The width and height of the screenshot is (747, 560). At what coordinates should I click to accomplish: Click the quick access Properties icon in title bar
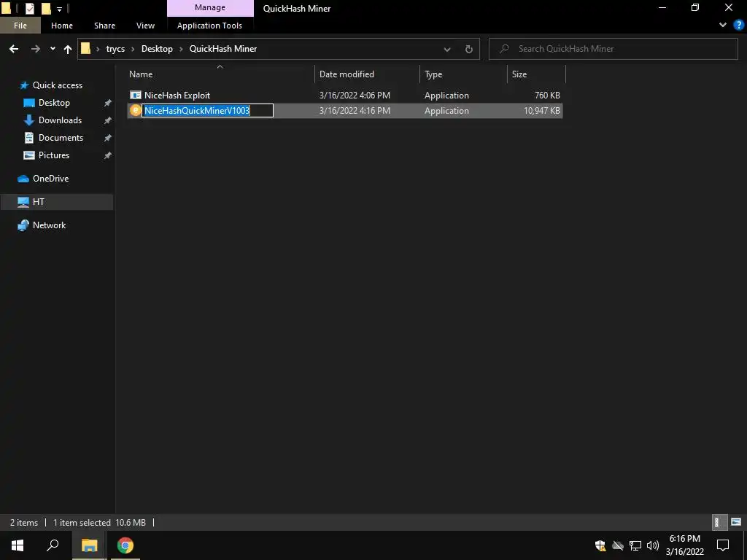[x=29, y=8]
